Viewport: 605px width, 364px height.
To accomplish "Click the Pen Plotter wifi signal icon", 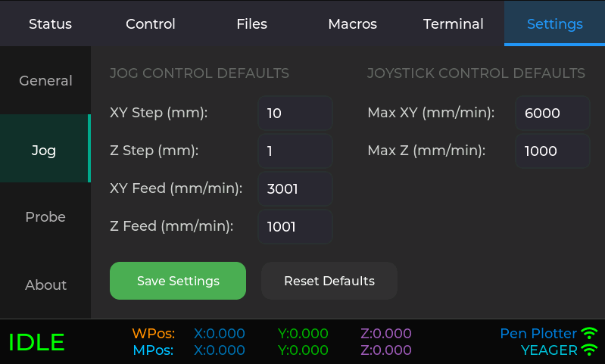I will click(589, 334).
